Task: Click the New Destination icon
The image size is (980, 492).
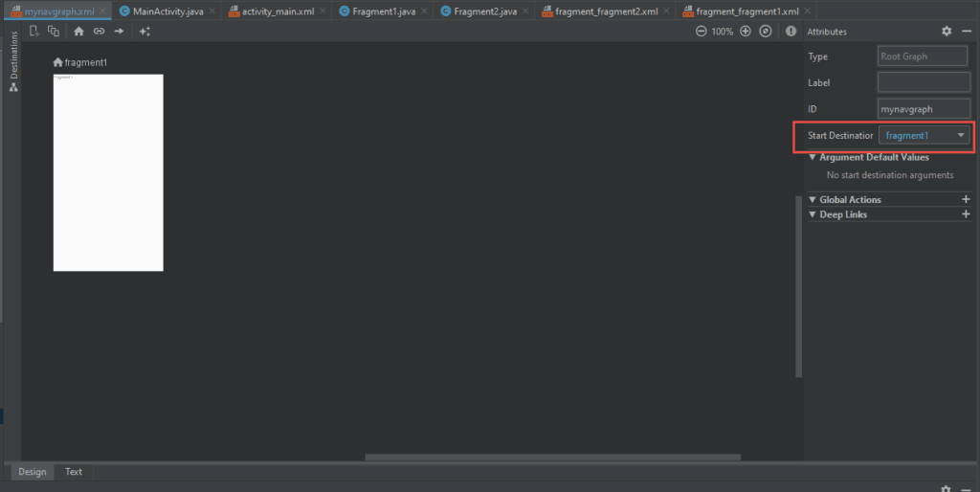Action: coord(34,32)
